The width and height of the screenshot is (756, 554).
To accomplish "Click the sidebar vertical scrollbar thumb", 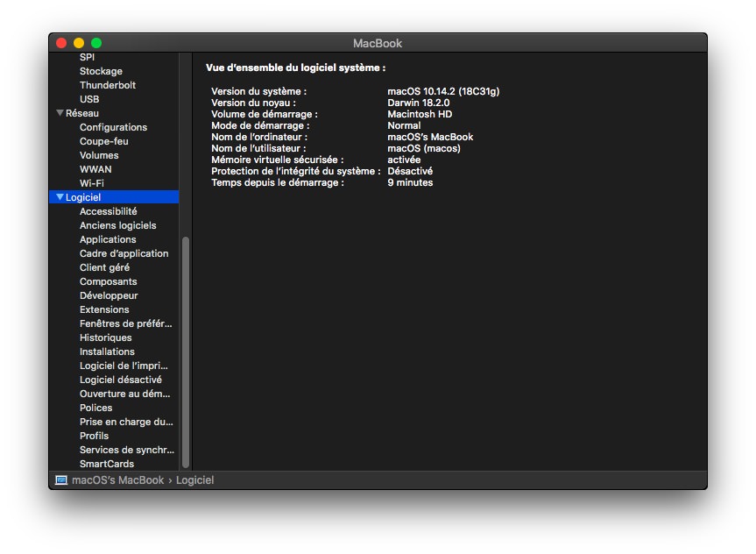I will (186, 352).
